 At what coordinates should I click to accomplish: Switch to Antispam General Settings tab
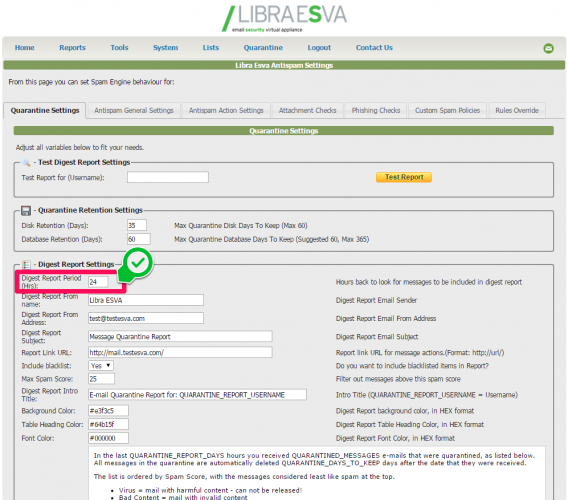134,111
